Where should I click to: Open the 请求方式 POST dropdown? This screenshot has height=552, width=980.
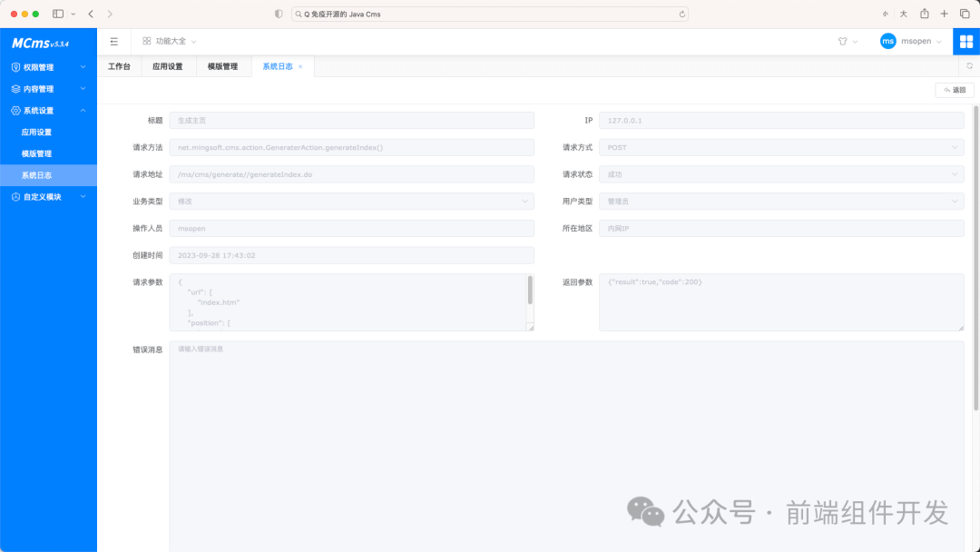781,148
